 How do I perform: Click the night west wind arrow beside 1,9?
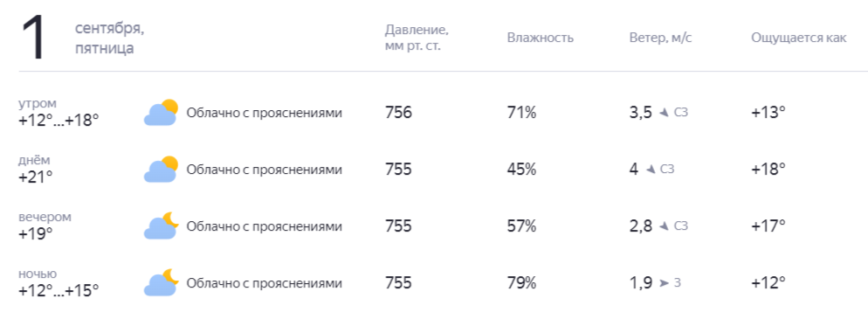[x=665, y=283]
